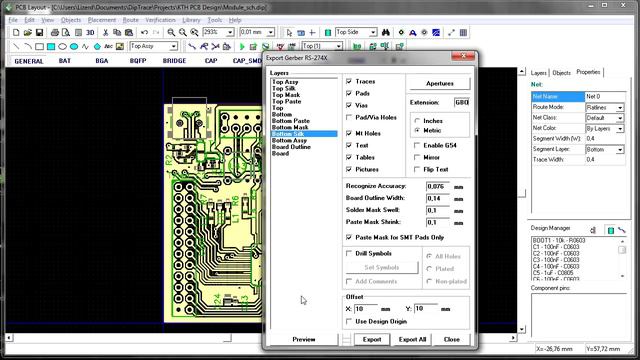Check Use Design Origin
The height and width of the screenshot is (360, 640).
click(349, 321)
